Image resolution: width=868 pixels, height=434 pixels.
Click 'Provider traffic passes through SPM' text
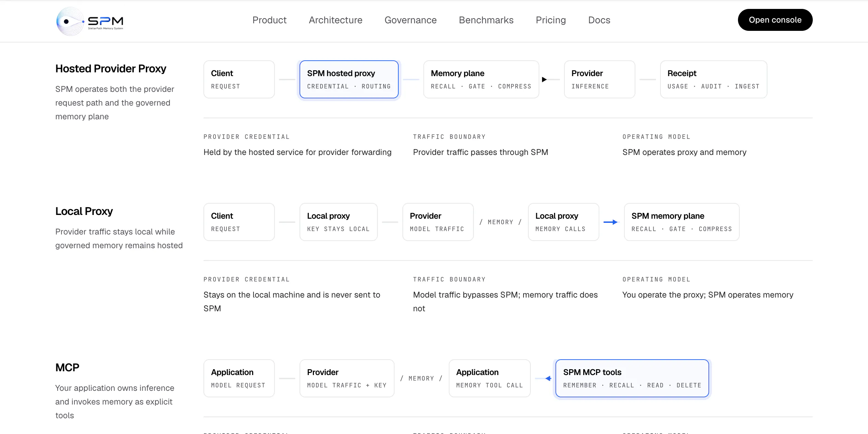[480, 152]
